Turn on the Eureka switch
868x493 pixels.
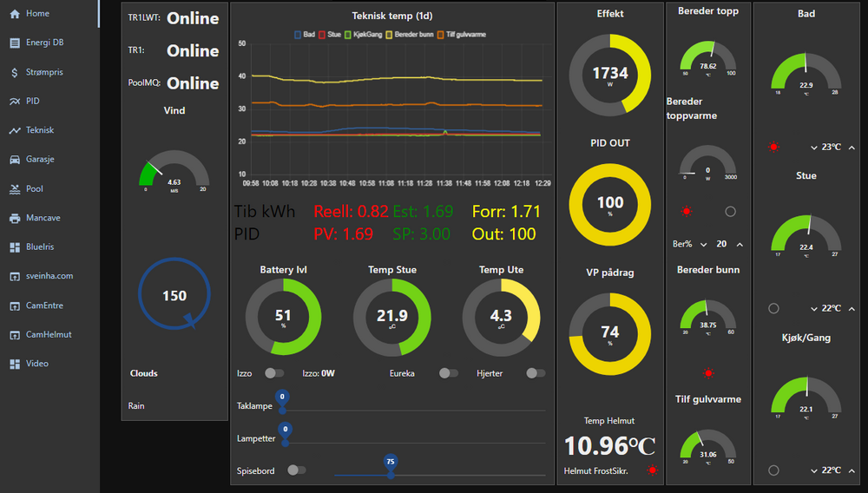pyautogui.click(x=448, y=373)
